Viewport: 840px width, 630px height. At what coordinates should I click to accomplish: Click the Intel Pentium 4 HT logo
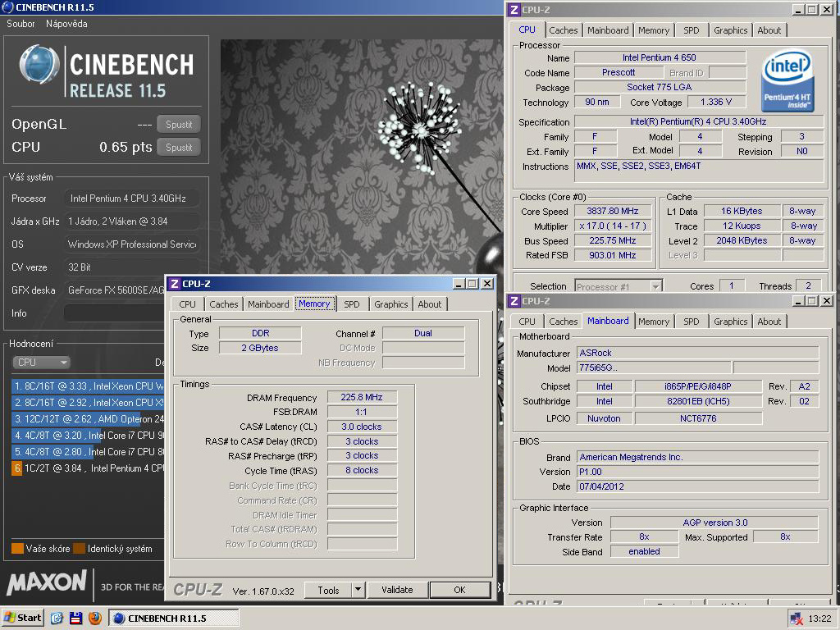coord(787,81)
